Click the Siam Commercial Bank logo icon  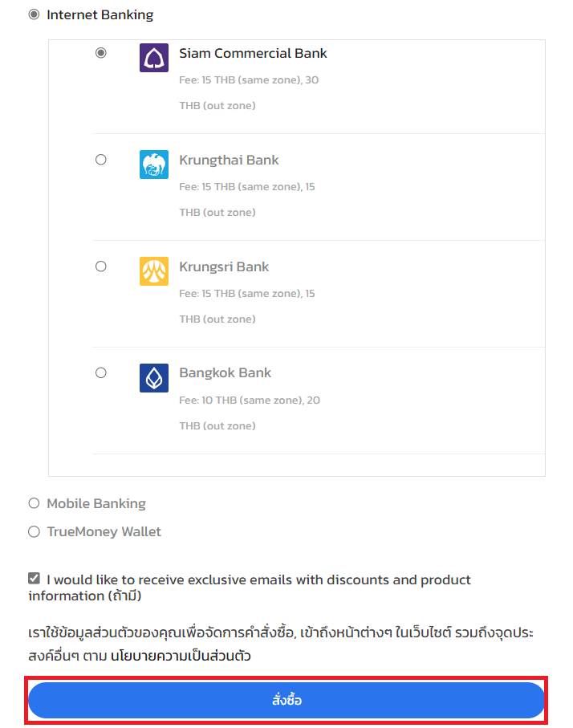(x=154, y=58)
